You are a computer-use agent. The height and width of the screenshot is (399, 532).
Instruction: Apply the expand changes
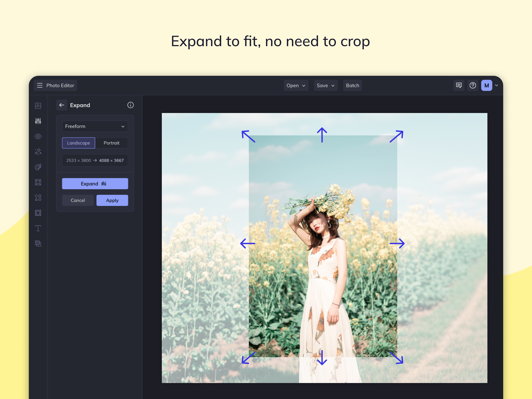tap(112, 200)
